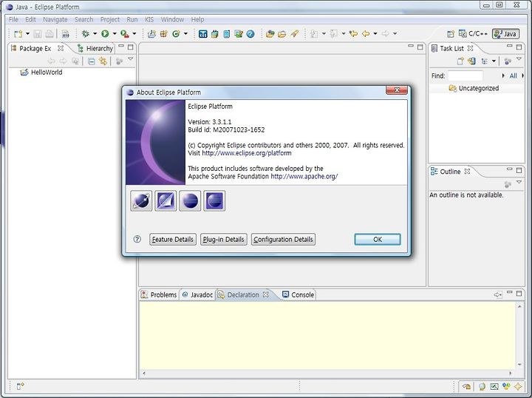
Task: Click the third feature sphere icon in About dialog
Action: 190,200
